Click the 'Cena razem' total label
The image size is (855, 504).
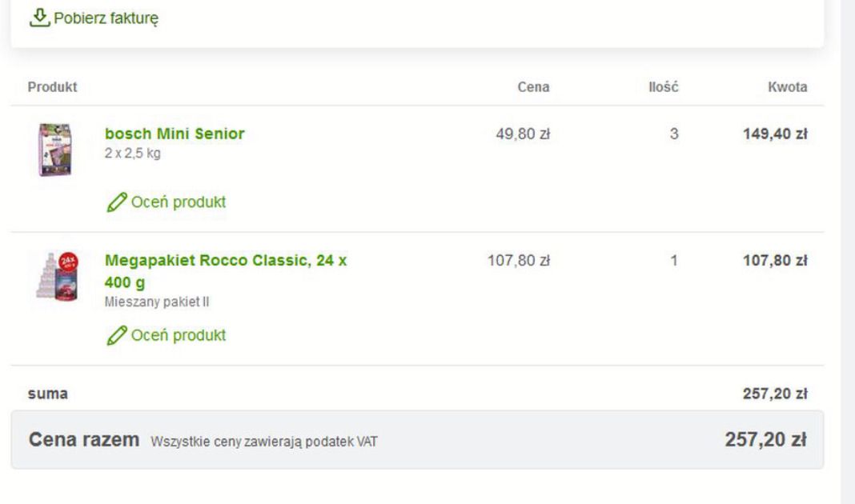[84, 440]
